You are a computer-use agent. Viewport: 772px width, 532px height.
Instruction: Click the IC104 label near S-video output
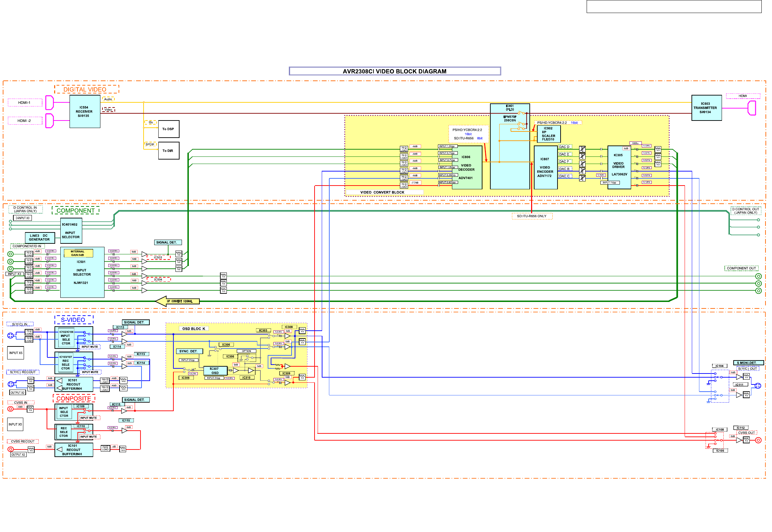pyautogui.click(x=720, y=366)
